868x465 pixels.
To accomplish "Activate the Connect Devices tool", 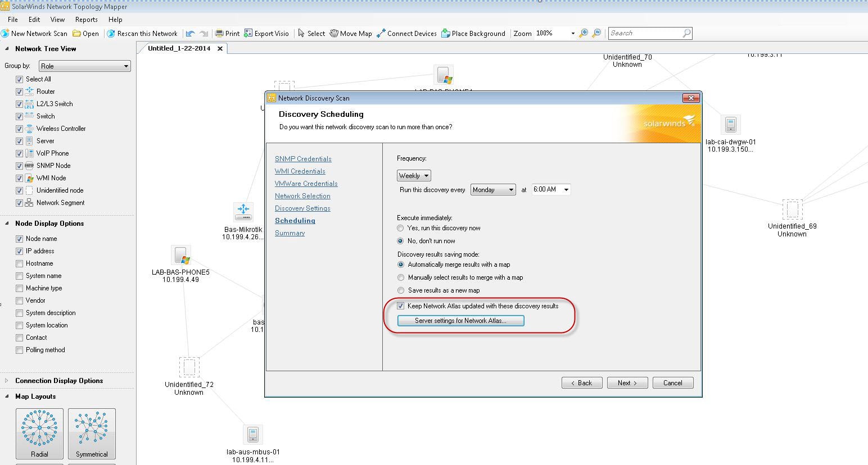I will click(x=406, y=34).
